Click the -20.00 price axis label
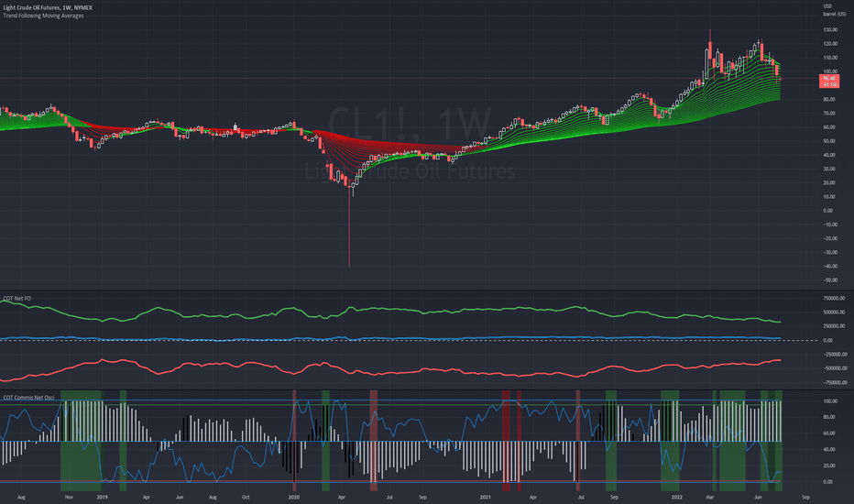The width and height of the screenshot is (854, 504). pos(830,238)
